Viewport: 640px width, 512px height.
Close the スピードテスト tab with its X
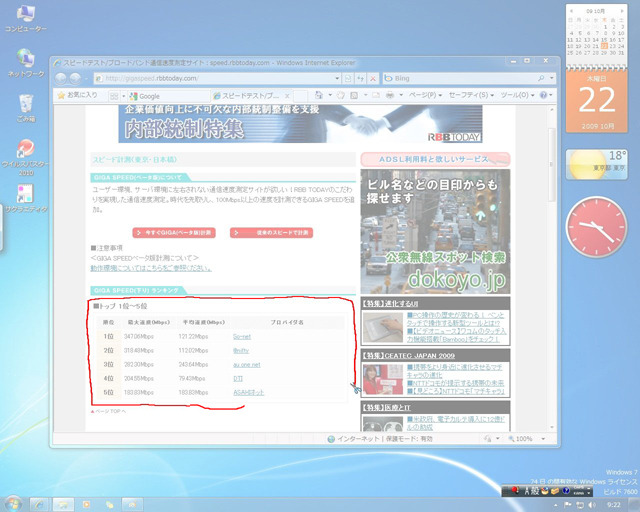287,96
